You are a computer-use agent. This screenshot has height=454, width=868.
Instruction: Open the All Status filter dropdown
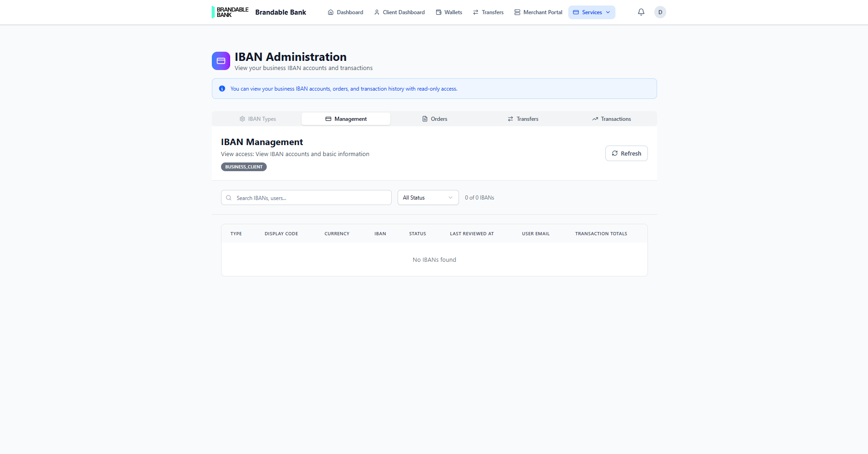point(427,197)
